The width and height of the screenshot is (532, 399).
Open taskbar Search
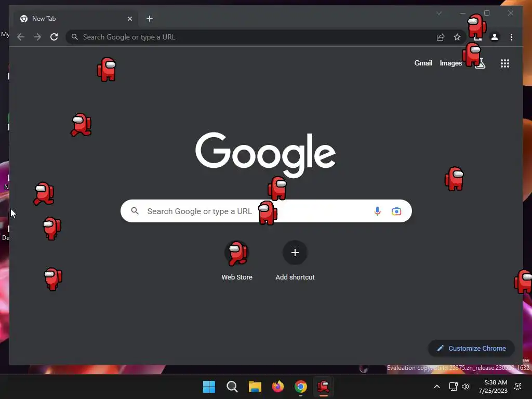coord(232,387)
